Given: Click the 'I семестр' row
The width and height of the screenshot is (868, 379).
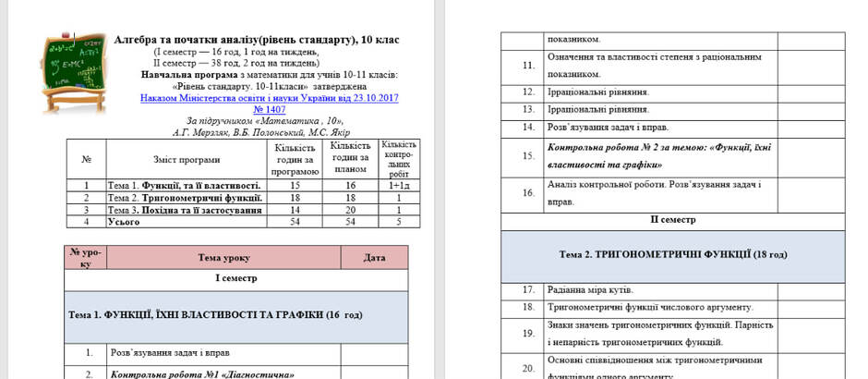Looking at the screenshot, I should click(236, 280).
